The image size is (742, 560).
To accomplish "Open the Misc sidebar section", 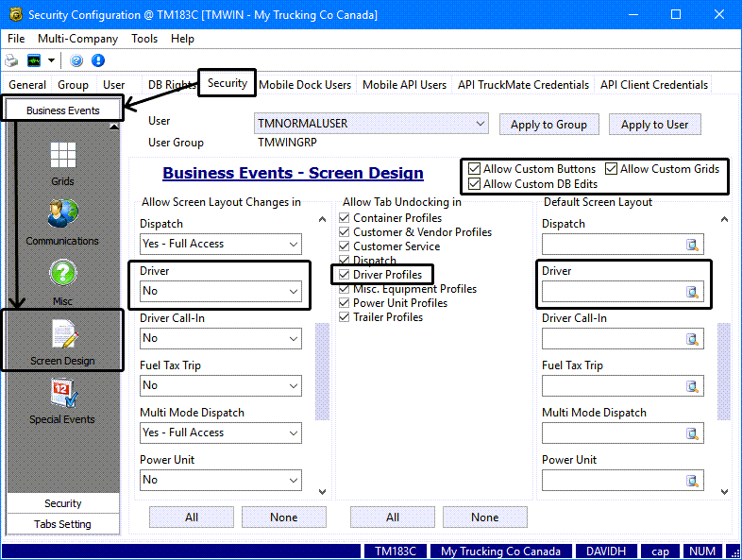I will (63, 281).
